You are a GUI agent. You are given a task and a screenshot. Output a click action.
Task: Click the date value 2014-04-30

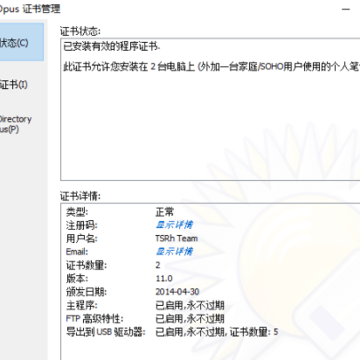[177, 292]
